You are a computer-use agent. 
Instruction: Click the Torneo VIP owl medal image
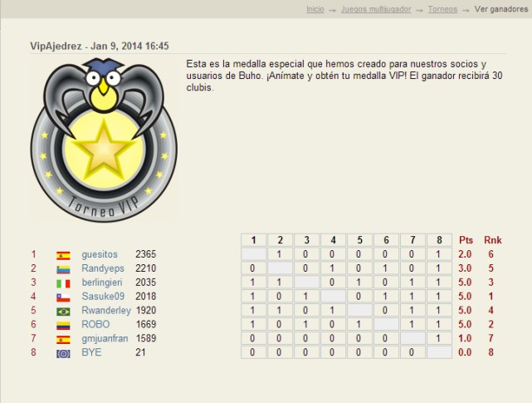[x=104, y=140]
